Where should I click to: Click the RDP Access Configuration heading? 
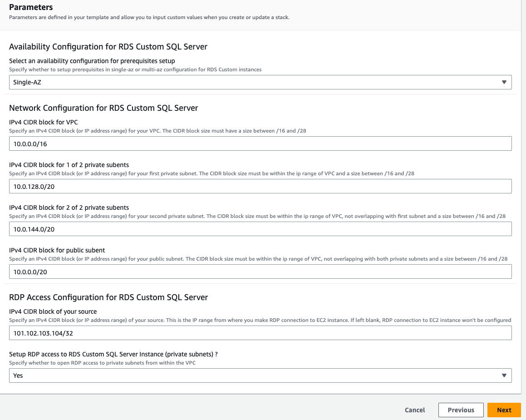tap(108, 297)
